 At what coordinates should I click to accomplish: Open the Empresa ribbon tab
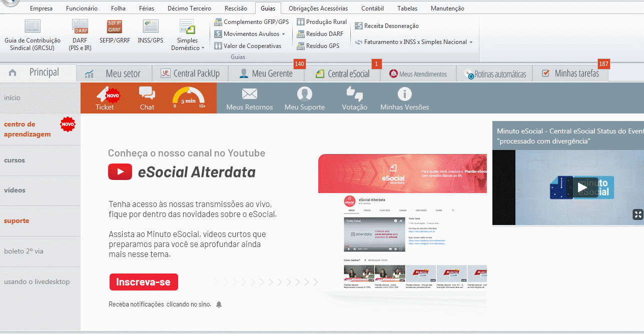(x=41, y=8)
